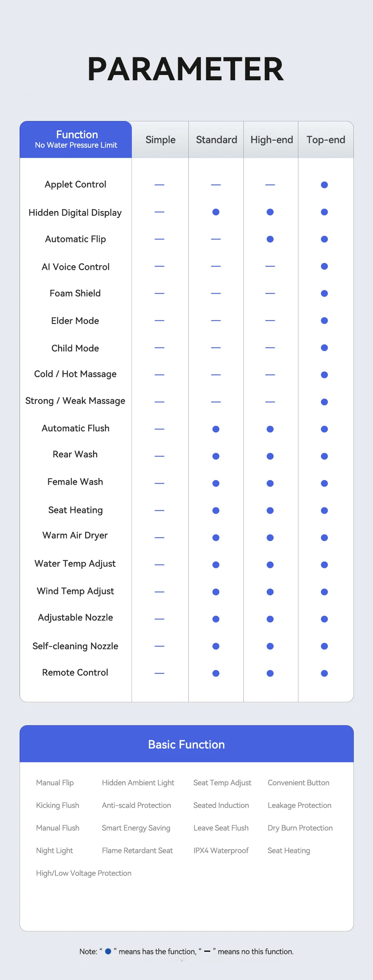Click the Top-end dot for Warm Air Dryer
The height and width of the screenshot is (980, 373).
(x=324, y=537)
